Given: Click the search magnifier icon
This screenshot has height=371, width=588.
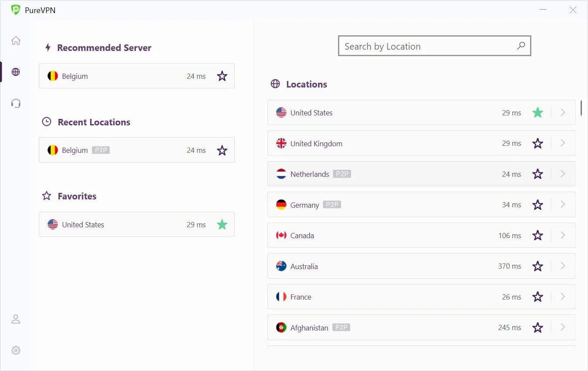Looking at the screenshot, I should 521,46.
